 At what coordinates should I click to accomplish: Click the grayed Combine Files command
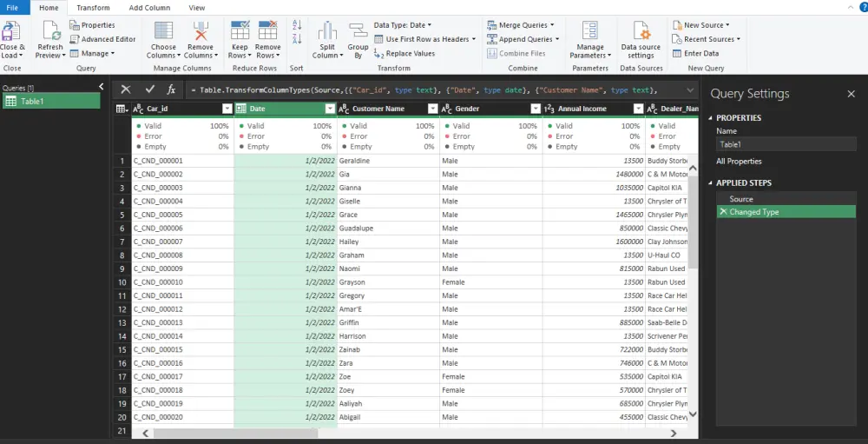coord(516,53)
